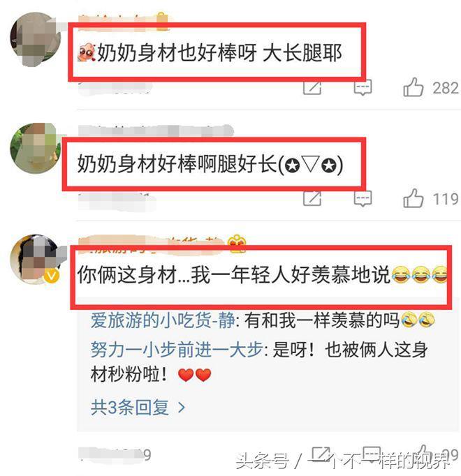The height and width of the screenshot is (476, 461).
Task: Like the comment with 282 likes
Action: [x=414, y=87]
